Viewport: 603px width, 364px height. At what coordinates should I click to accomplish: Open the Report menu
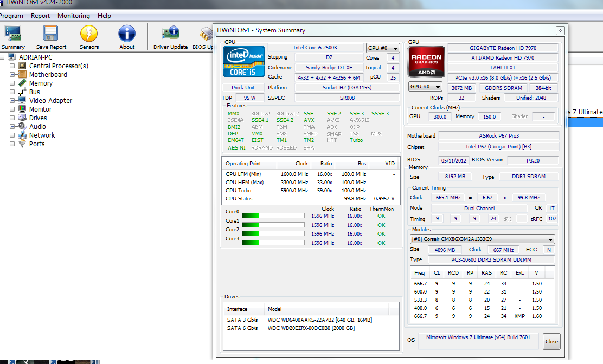[x=40, y=16]
